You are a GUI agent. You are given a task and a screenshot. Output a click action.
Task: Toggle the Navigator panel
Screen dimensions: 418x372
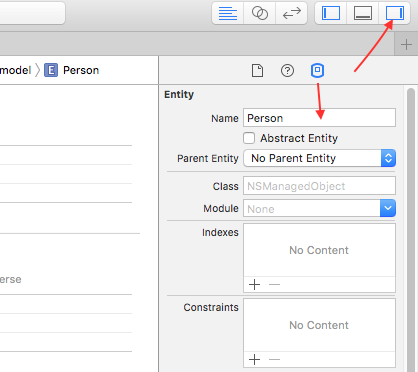331,13
